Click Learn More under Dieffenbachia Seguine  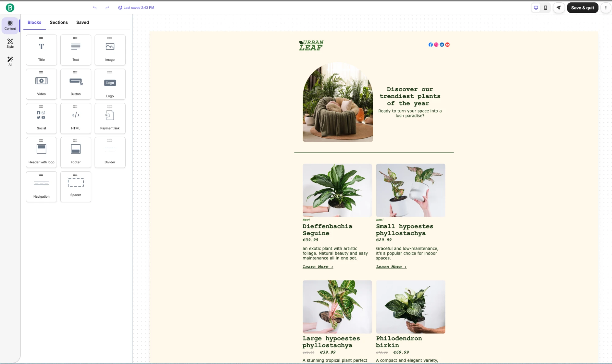[x=317, y=267]
